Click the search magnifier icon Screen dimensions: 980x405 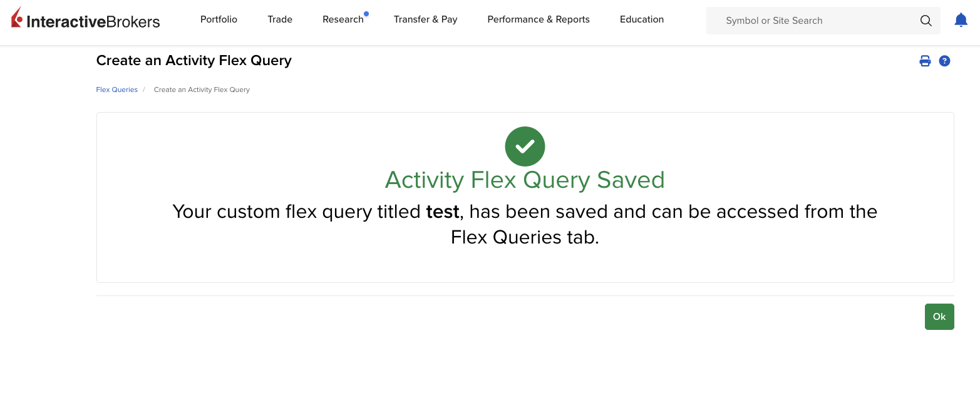(926, 21)
